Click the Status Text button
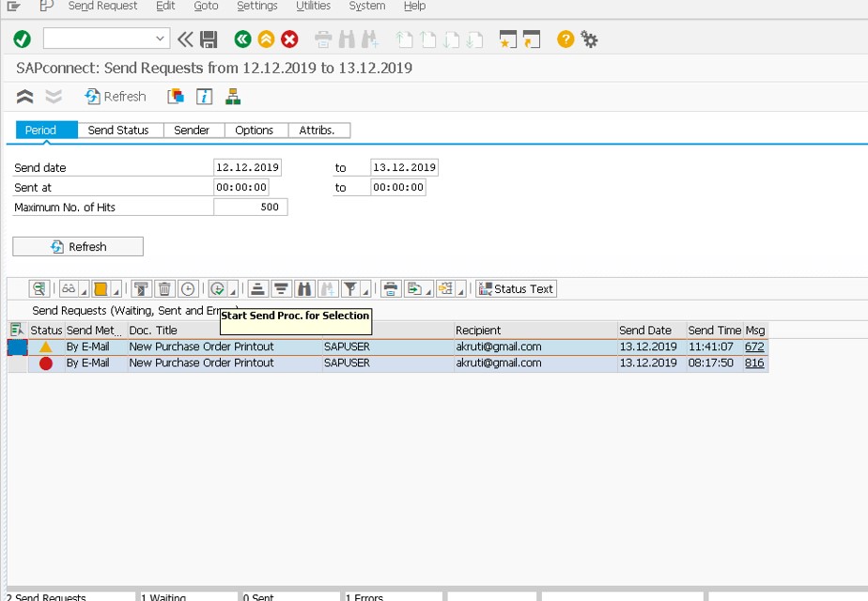The width and height of the screenshot is (868, 601). [516, 289]
